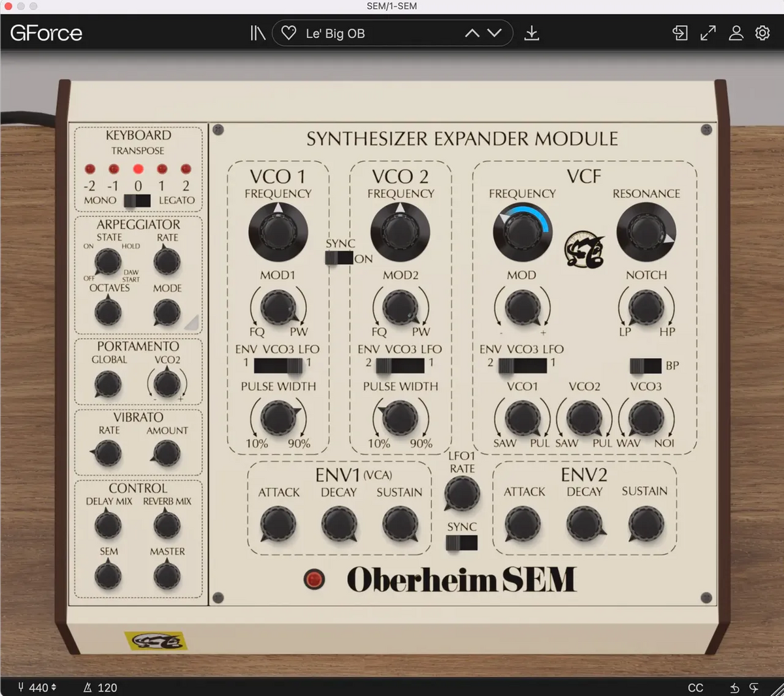The width and height of the screenshot is (784, 696).
Task: Click the ENV2 Sustain knob
Action: pyautogui.click(x=645, y=524)
